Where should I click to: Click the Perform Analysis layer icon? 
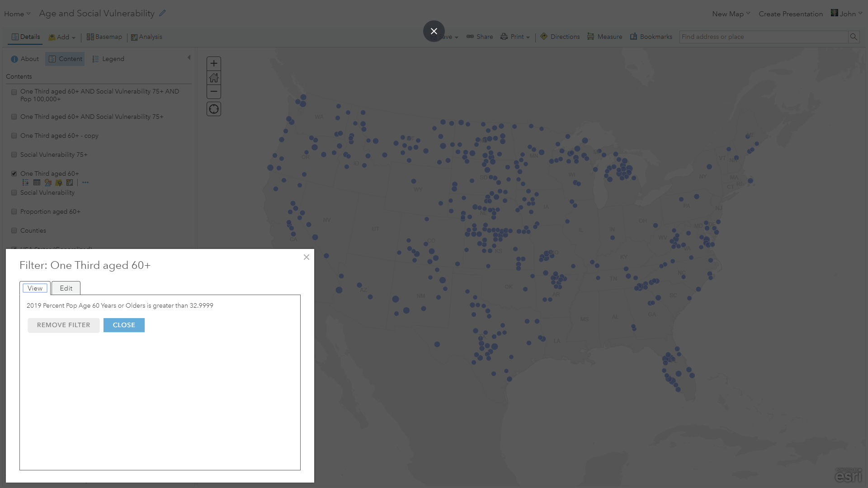(x=70, y=183)
